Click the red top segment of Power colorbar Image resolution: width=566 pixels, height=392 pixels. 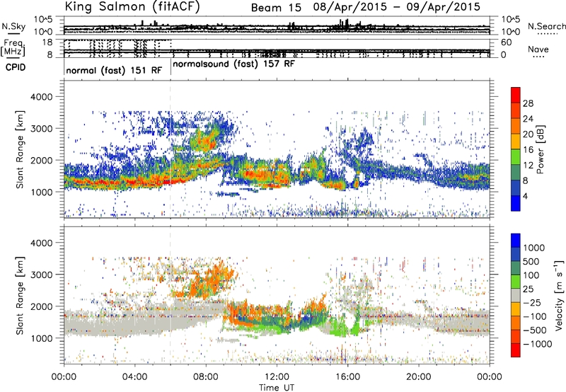[516, 95]
